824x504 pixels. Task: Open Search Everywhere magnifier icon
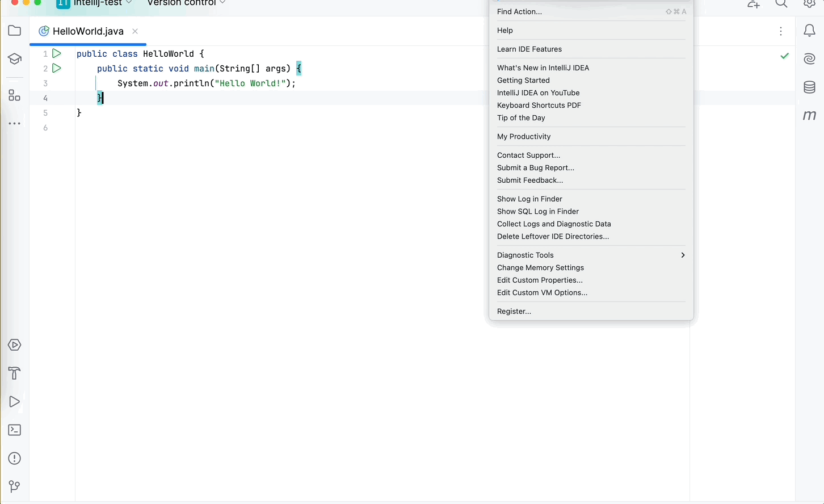click(781, 3)
